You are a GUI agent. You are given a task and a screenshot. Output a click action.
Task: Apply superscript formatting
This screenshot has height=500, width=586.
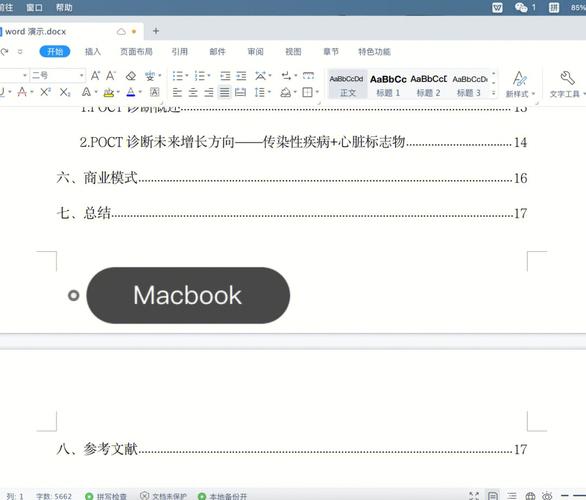(45, 92)
